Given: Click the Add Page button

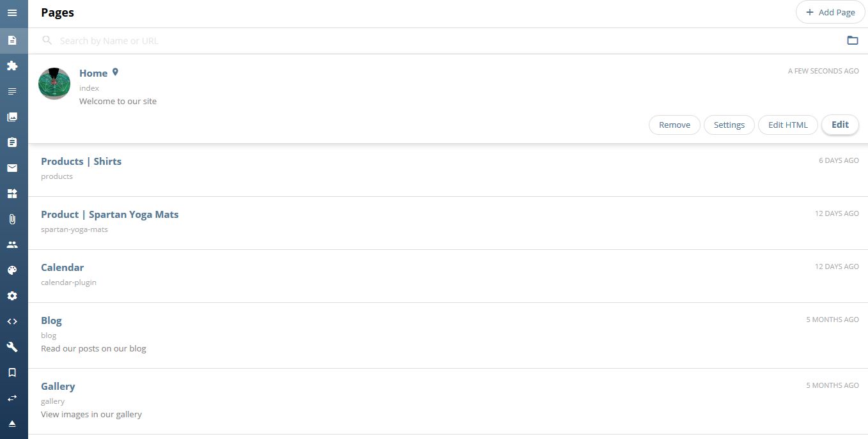Looking at the screenshot, I should 830,12.
